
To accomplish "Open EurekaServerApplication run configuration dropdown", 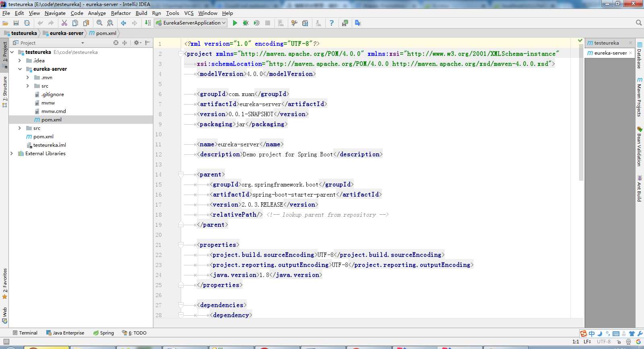I will click(x=191, y=23).
